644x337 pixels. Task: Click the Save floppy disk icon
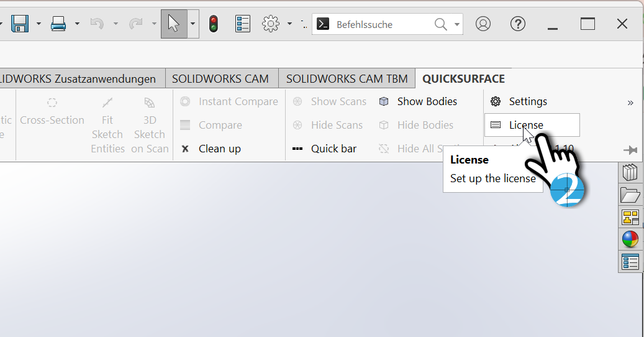point(20,24)
